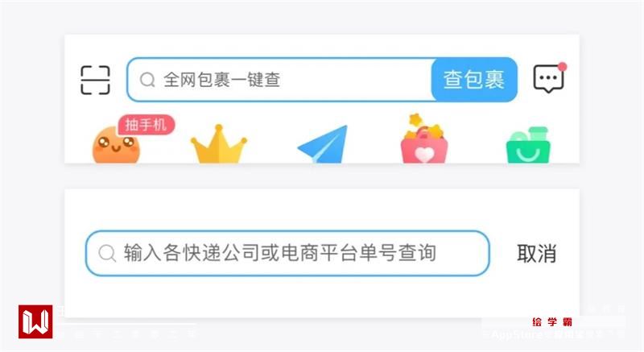
Task: Click 取消 to cancel search
Action: click(x=536, y=254)
